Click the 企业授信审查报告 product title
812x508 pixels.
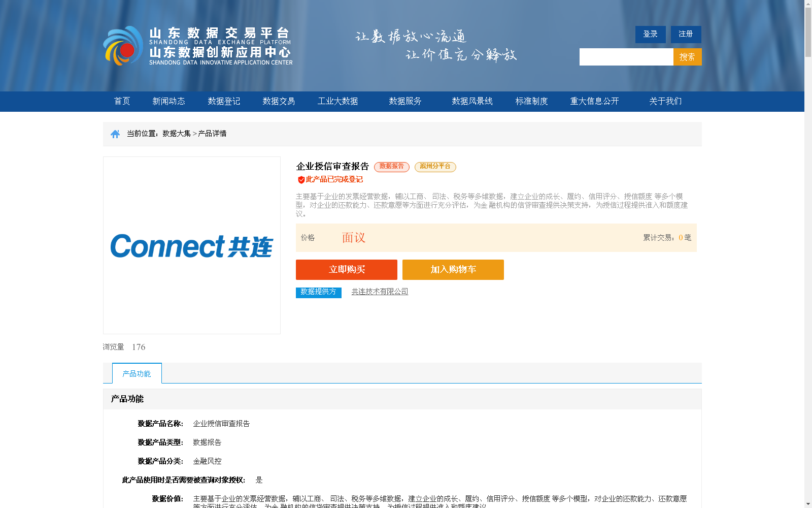coord(332,167)
